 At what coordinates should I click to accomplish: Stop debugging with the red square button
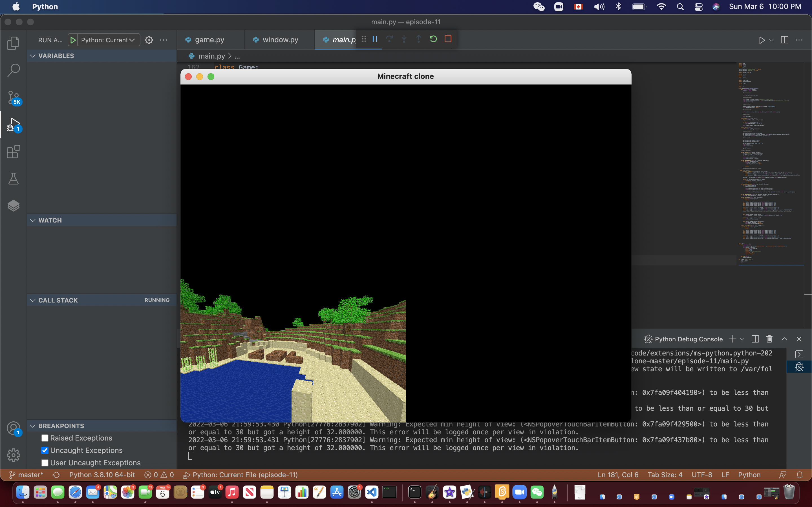coord(448,39)
